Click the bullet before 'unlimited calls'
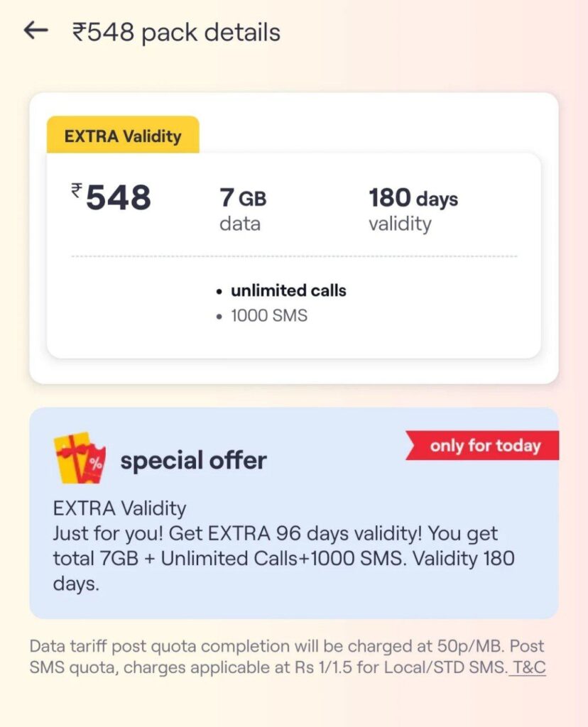Screen dimensions: 588x727 click(219, 291)
